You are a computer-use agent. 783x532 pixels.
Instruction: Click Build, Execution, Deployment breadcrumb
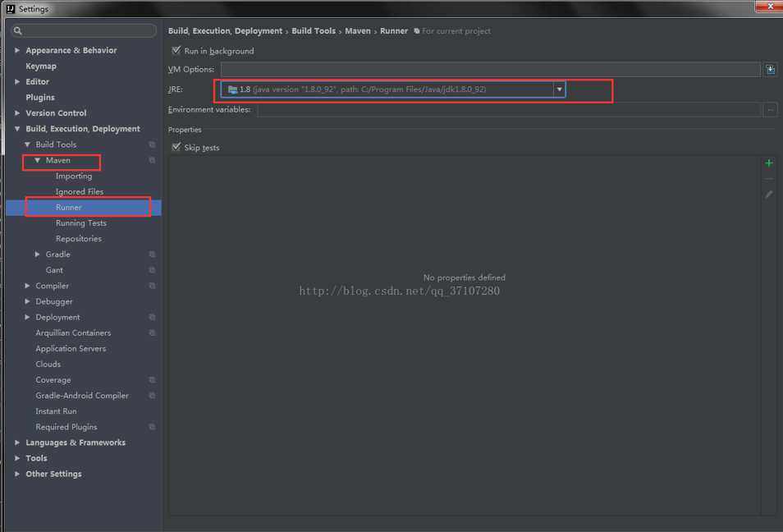click(225, 31)
